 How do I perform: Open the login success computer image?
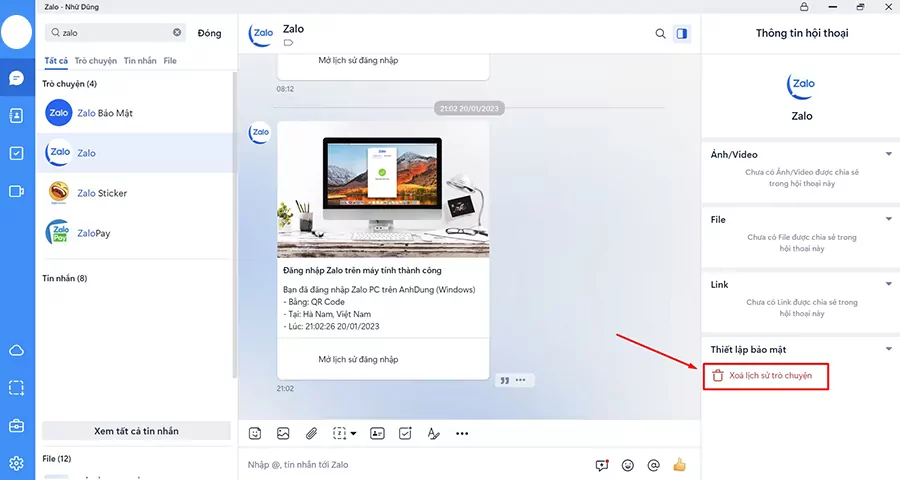click(383, 189)
